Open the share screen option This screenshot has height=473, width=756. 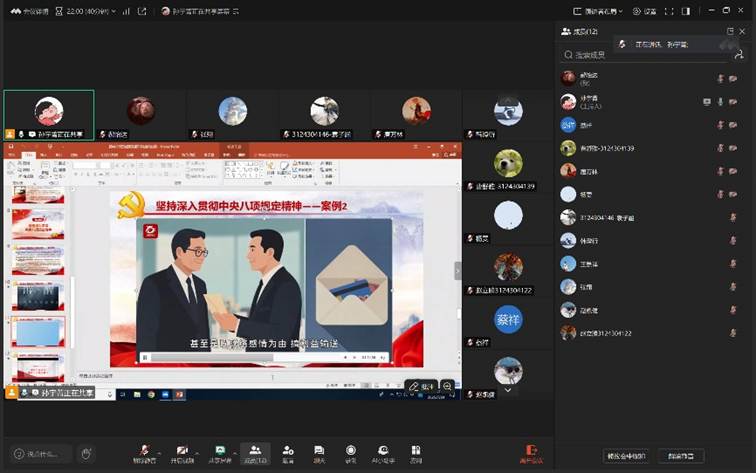(219, 453)
